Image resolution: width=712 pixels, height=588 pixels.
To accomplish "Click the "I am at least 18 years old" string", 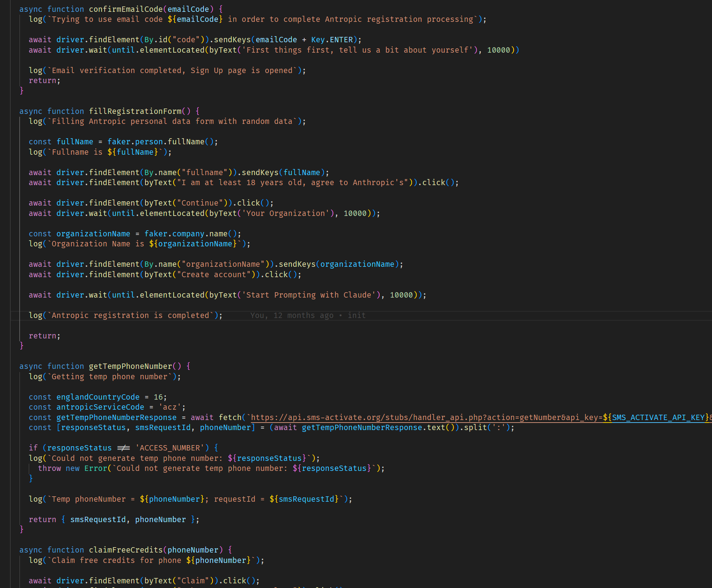I will click(x=292, y=183).
